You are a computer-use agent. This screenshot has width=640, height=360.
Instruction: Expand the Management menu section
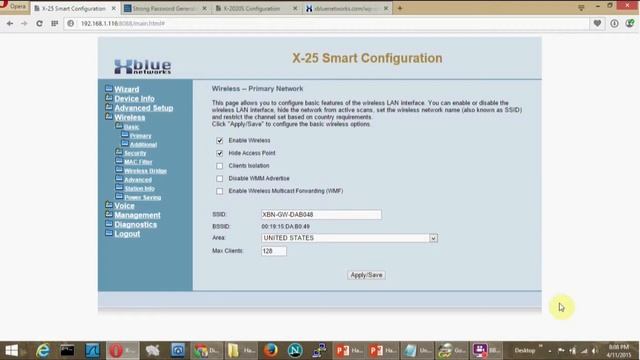pyautogui.click(x=137, y=215)
